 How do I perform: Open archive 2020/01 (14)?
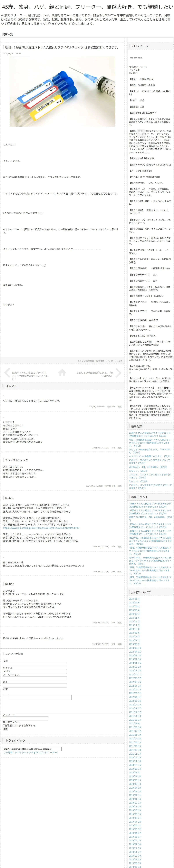[x=135, y=799]
